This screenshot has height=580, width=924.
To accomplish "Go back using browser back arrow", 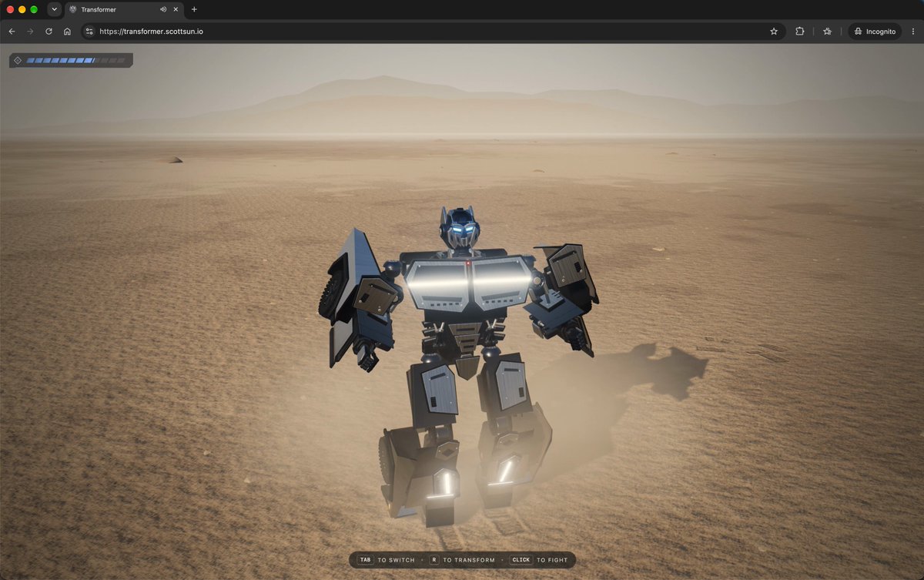I will (12, 32).
